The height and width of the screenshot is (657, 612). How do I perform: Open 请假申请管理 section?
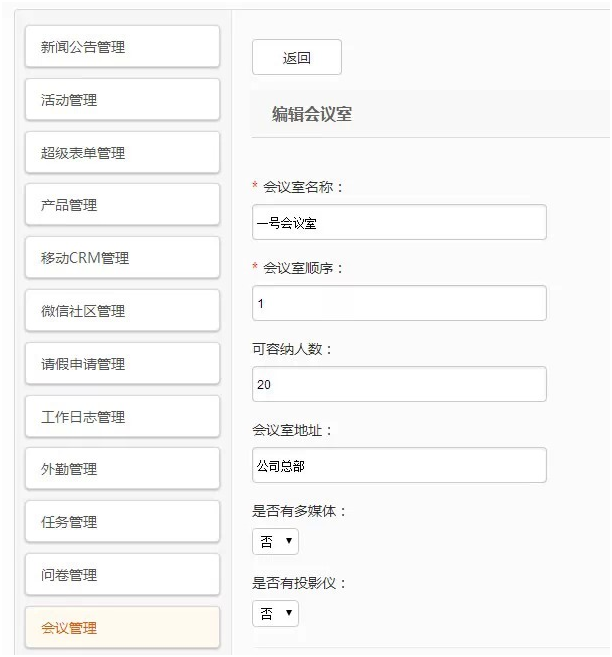122,364
